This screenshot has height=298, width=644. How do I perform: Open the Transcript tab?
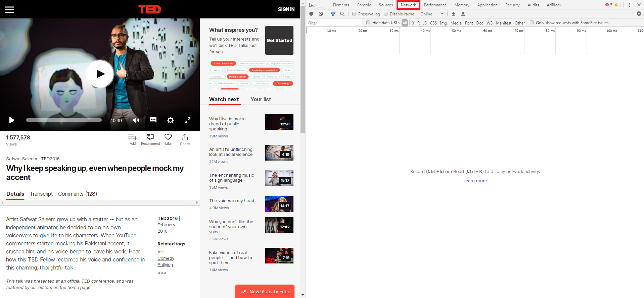click(41, 194)
